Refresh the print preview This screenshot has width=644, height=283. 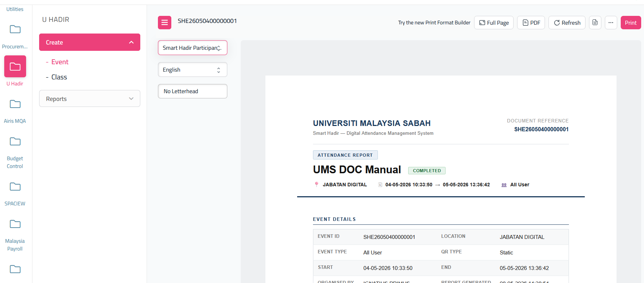pyautogui.click(x=567, y=23)
